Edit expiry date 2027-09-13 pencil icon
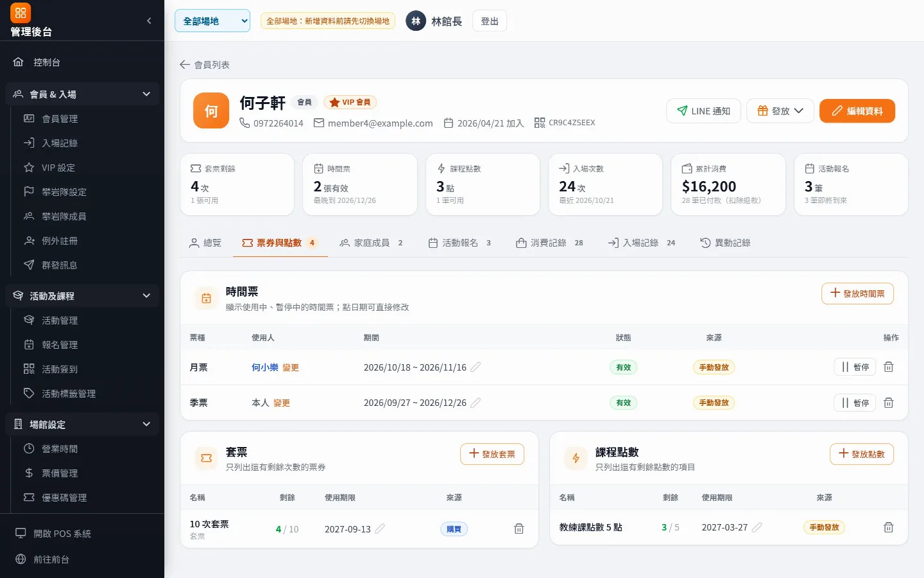This screenshot has width=924, height=578. (x=380, y=529)
